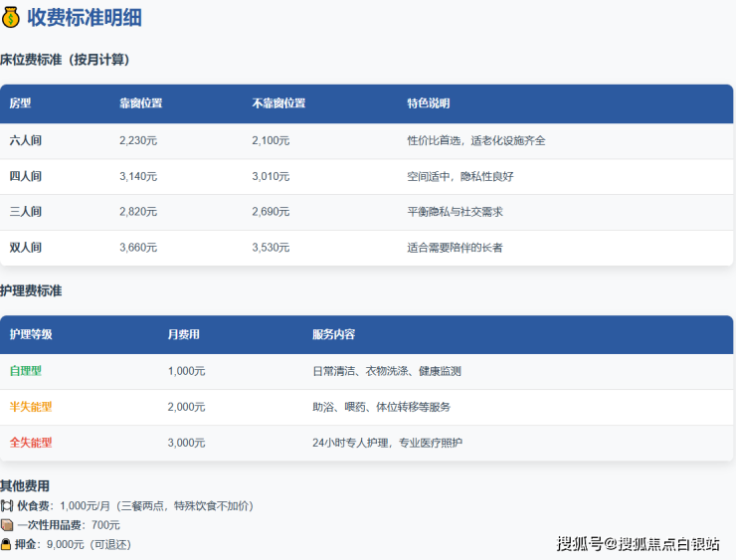Click the 双人间 room type row
This screenshot has width=736, height=560.
pyautogui.click(x=26, y=248)
